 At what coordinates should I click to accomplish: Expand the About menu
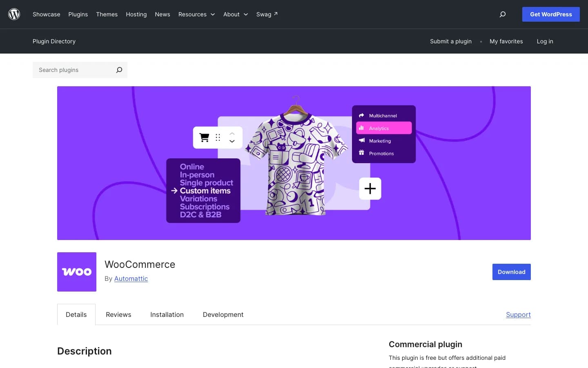(236, 14)
